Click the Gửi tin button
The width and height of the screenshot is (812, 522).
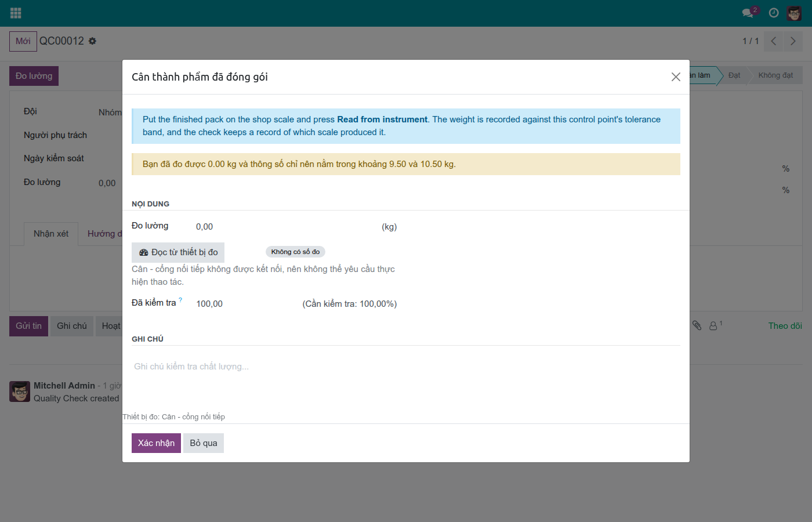point(28,326)
